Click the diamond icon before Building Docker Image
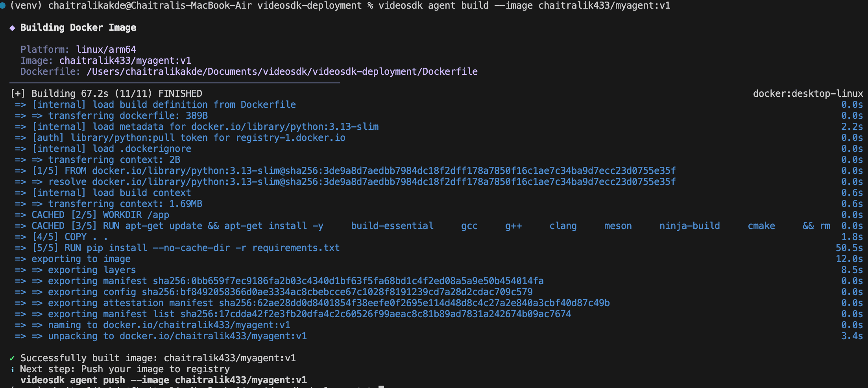Screen dimensions: 868x388 point(12,28)
